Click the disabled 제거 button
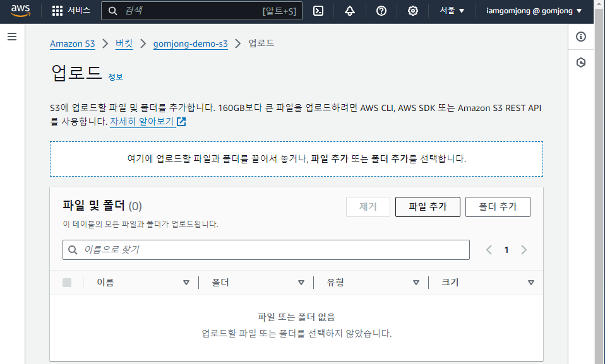605x364 pixels. 368,207
